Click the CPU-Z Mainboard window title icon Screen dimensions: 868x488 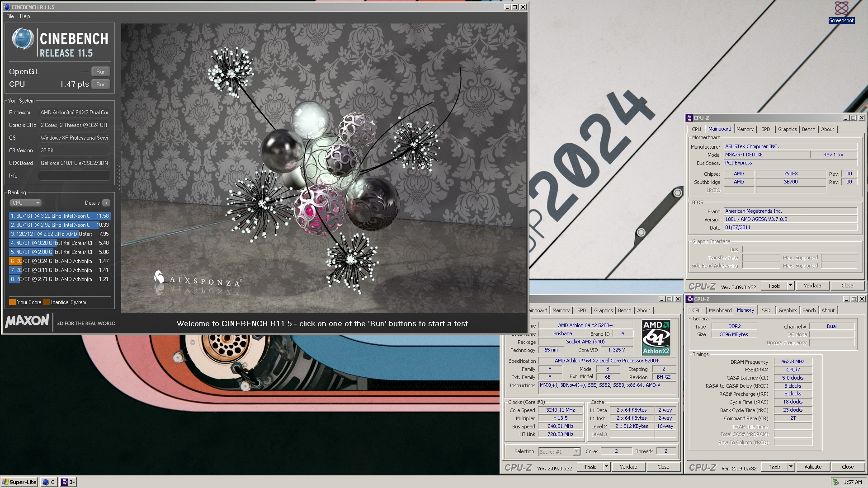(x=689, y=118)
